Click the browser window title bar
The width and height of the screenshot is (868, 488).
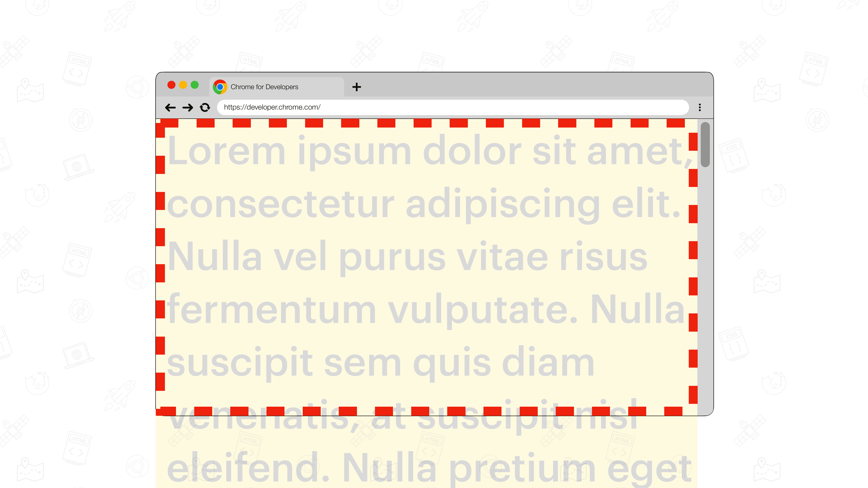coord(434,86)
